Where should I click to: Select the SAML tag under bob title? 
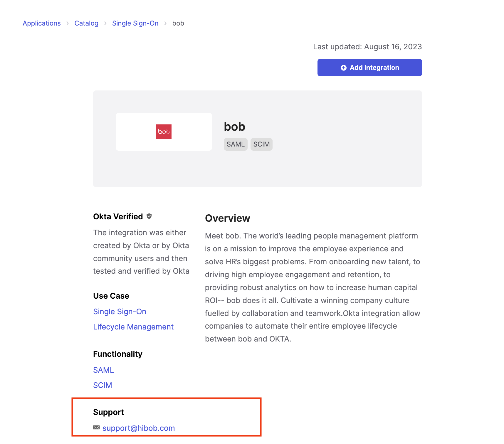tap(236, 144)
